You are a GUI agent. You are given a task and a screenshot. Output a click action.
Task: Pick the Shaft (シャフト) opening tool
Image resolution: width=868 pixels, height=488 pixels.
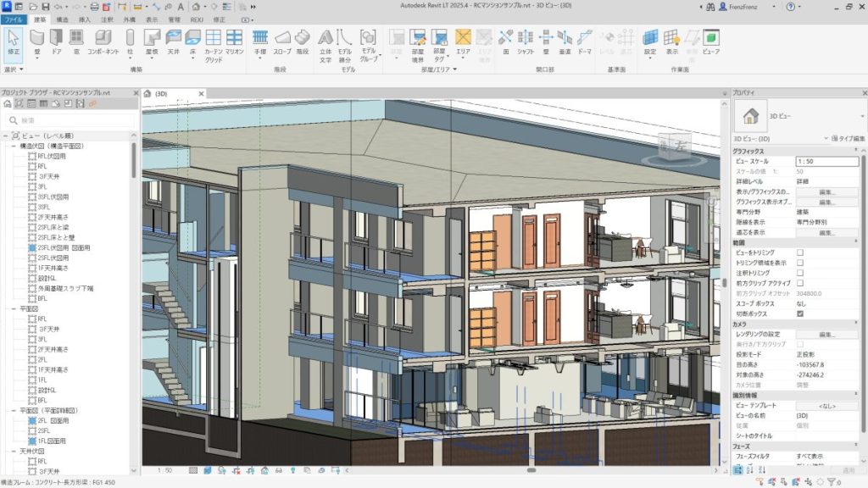[526, 41]
